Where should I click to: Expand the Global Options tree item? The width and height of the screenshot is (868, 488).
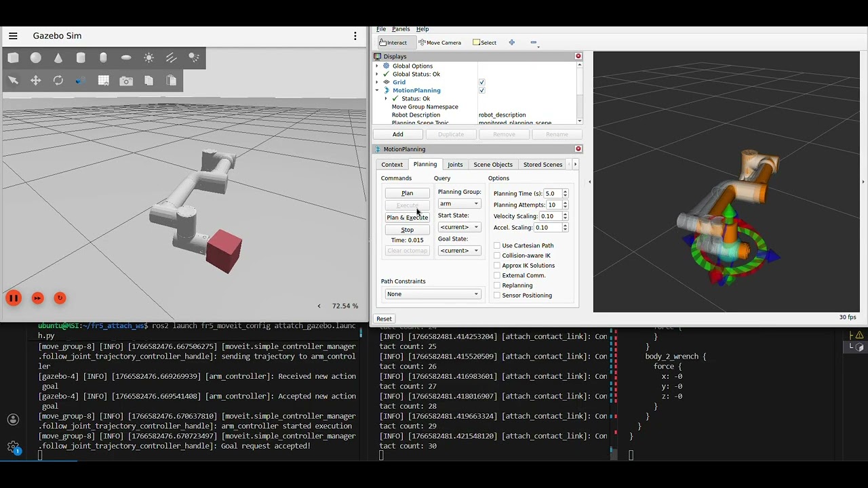377,66
